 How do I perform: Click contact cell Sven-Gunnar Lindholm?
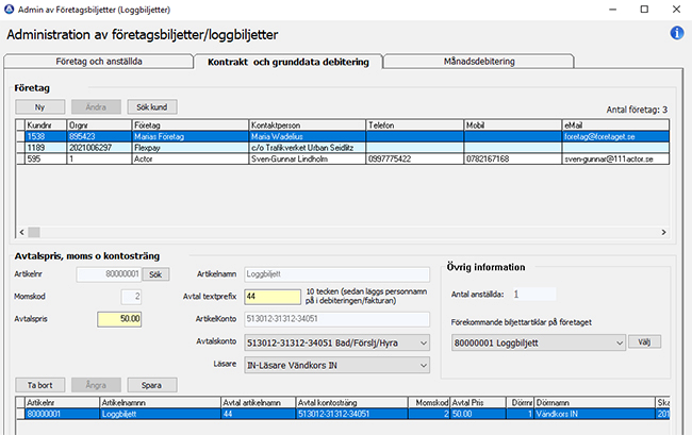[x=307, y=159]
